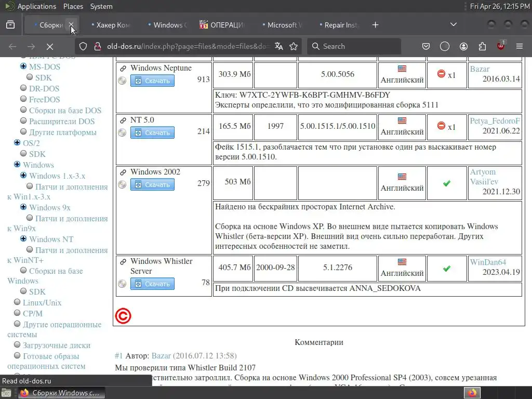Open the extensions puzzle icon
Viewport: 532px width, 399px height.
pyautogui.click(x=482, y=46)
